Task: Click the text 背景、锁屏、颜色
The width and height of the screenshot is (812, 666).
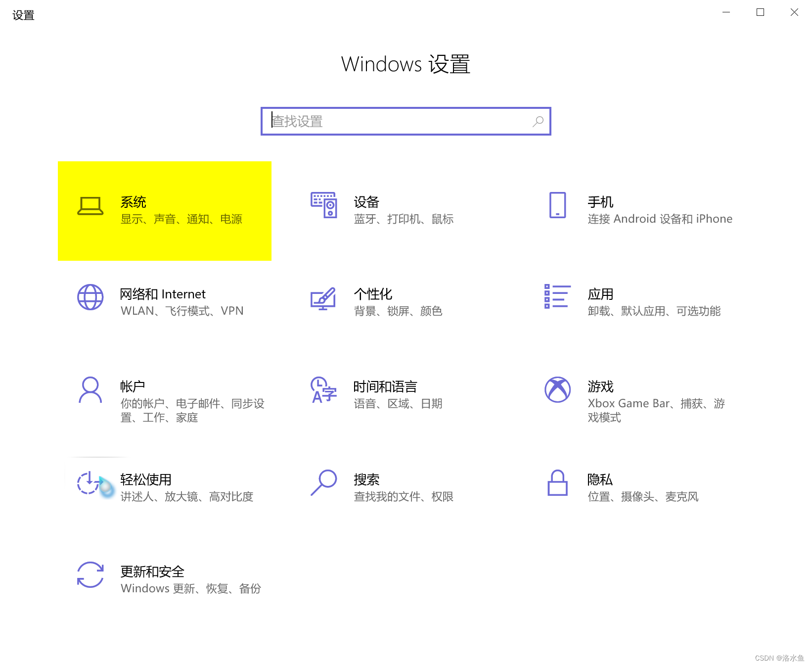Action: [x=398, y=311]
